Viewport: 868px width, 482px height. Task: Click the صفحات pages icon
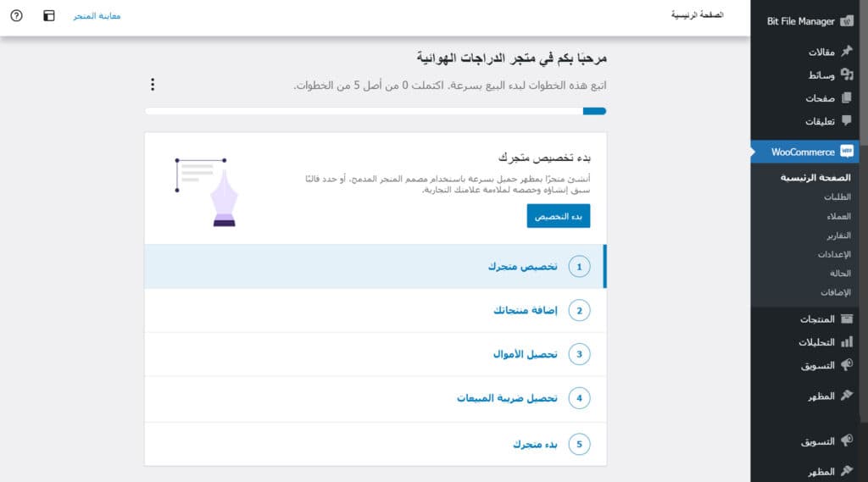coord(847,97)
